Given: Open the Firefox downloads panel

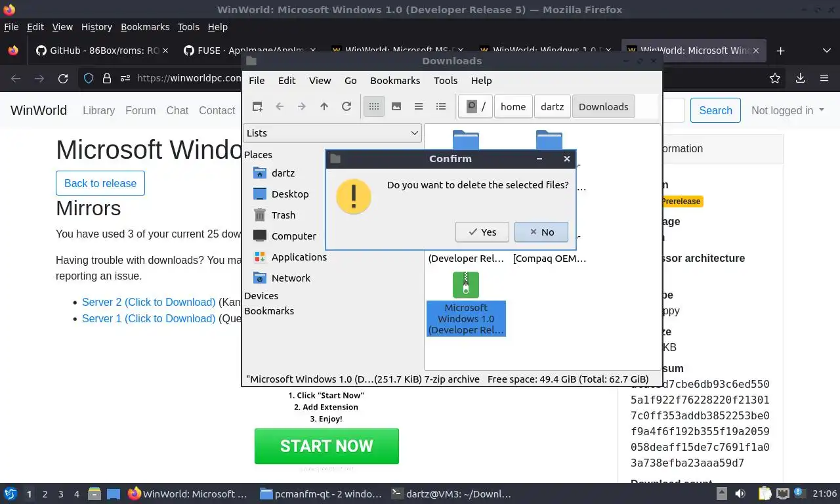Looking at the screenshot, I should [x=801, y=78].
